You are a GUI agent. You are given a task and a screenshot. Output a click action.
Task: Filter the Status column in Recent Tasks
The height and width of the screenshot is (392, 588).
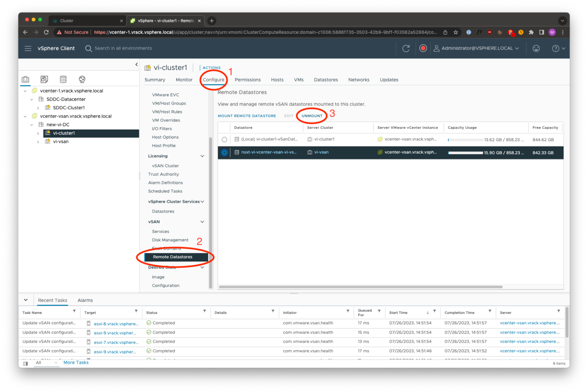204,312
